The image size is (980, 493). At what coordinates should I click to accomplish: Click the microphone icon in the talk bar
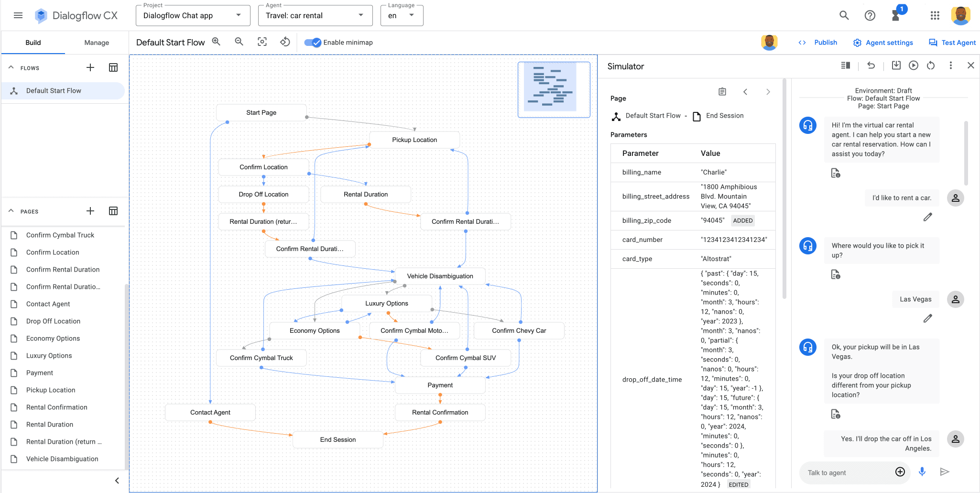click(x=922, y=472)
